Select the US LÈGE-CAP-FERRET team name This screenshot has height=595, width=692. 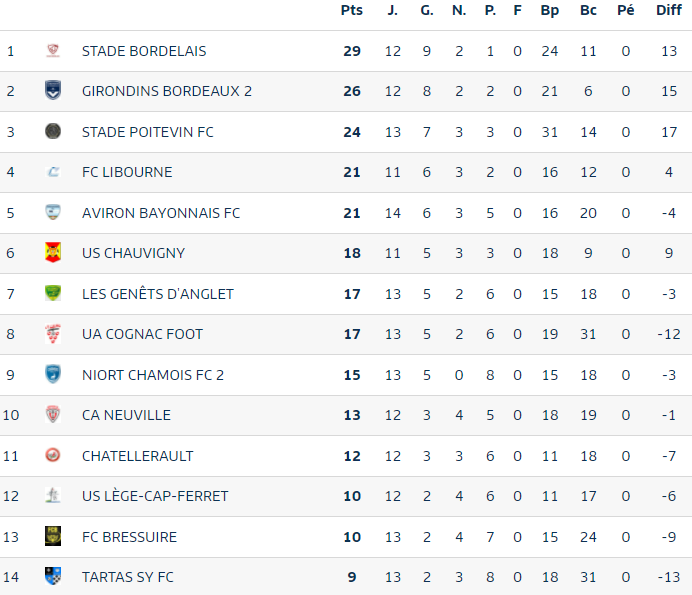[155, 496]
